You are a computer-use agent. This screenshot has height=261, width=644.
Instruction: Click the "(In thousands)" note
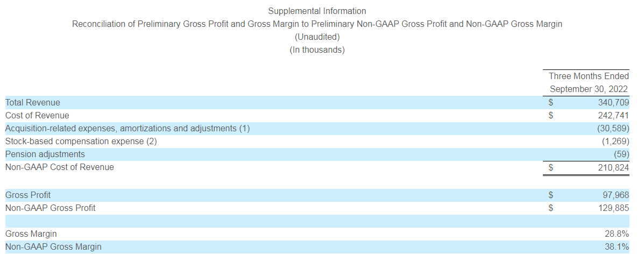coord(317,50)
